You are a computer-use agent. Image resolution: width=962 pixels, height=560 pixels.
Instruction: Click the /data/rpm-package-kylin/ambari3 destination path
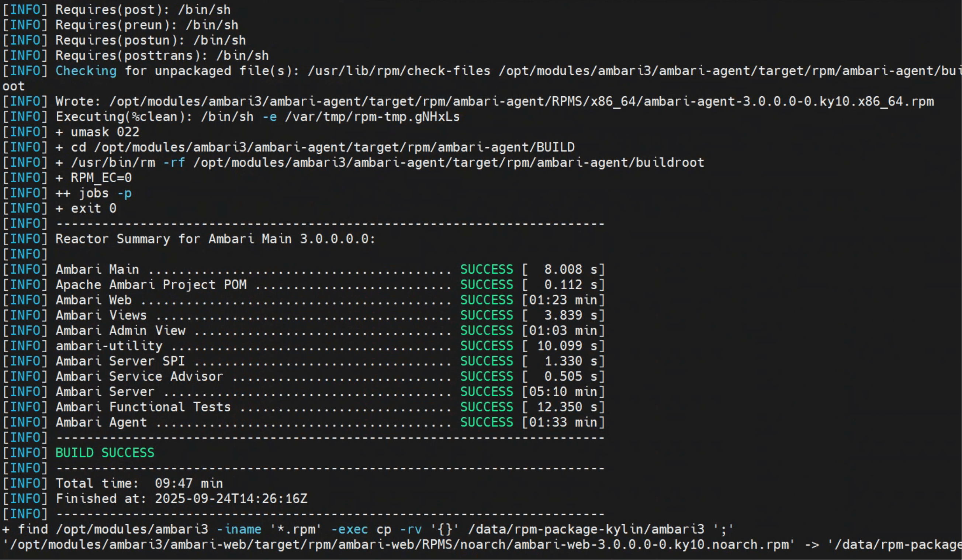pyautogui.click(x=586, y=529)
